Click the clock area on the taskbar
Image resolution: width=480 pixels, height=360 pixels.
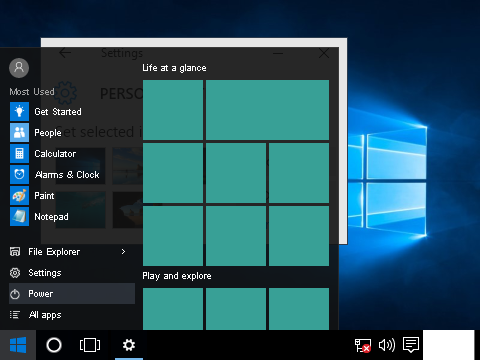point(449,345)
